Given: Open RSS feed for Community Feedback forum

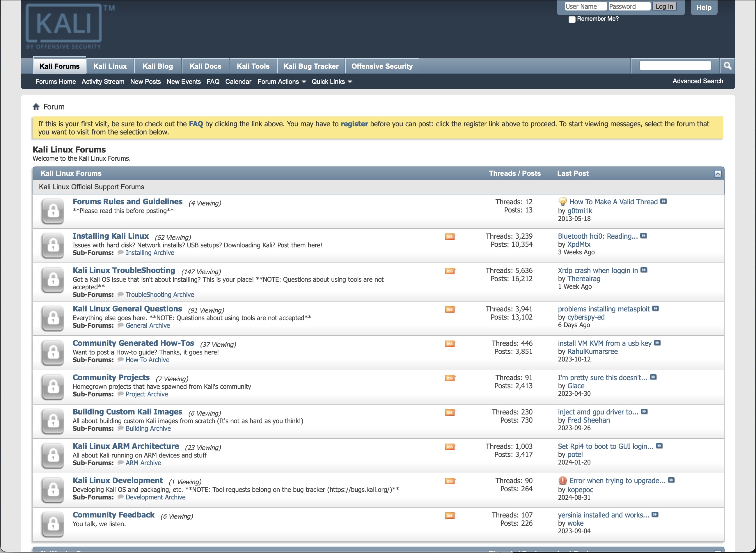Looking at the screenshot, I should tap(450, 515).
